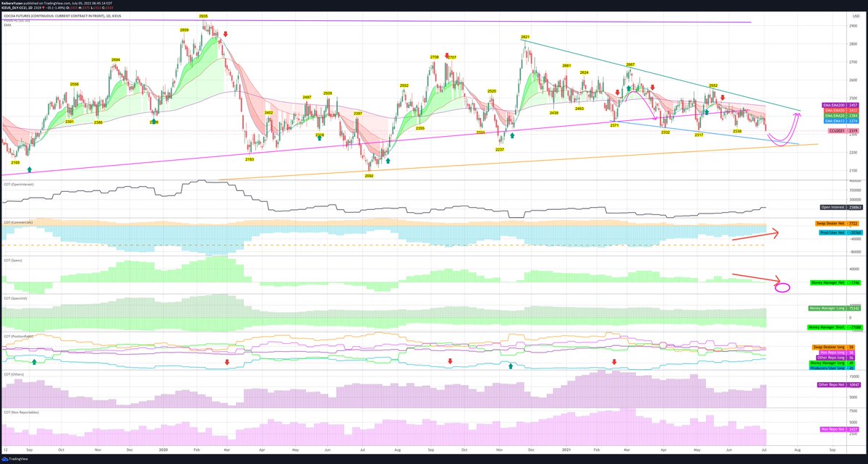This screenshot has width=868, height=464.
Task: Click the 2338 pivot low label
Action: coord(737,131)
